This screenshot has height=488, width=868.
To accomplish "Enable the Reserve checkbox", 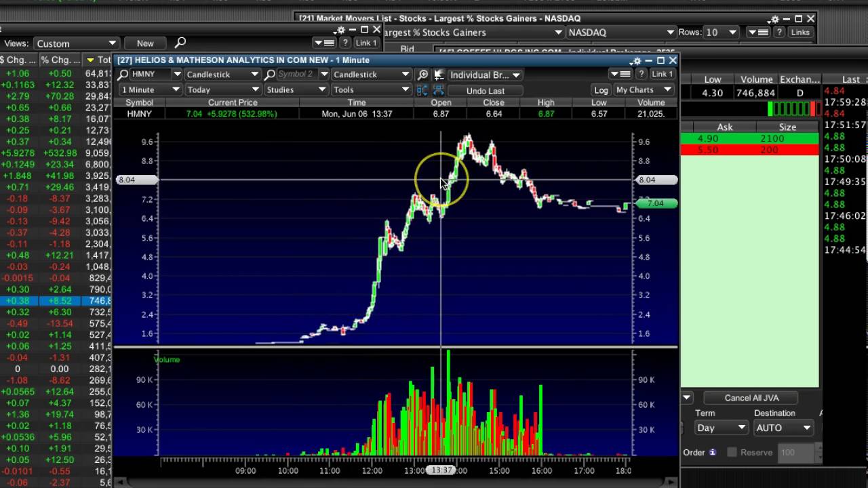I will (x=732, y=452).
